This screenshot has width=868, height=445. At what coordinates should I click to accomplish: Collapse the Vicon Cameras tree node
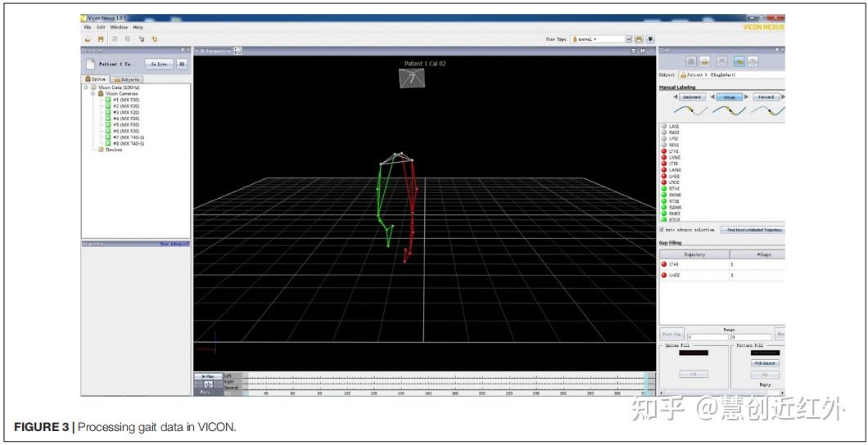tap(93, 94)
